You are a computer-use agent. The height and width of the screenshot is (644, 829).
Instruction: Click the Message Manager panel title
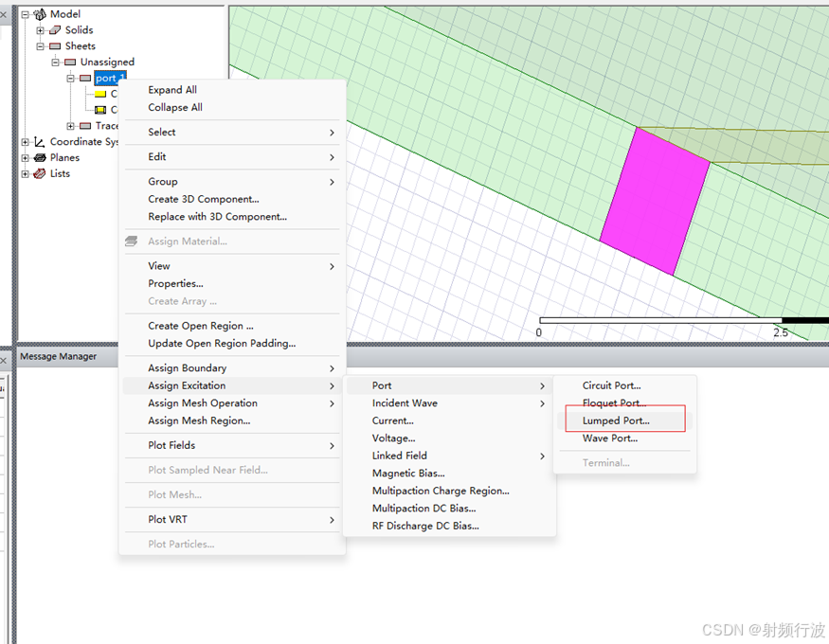(x=58, y=357)
